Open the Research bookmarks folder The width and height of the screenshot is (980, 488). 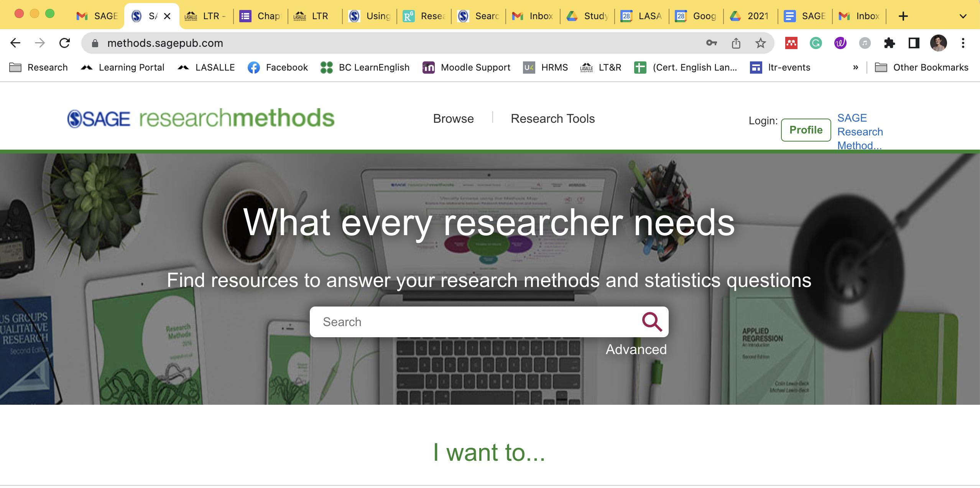pos(38,68)
